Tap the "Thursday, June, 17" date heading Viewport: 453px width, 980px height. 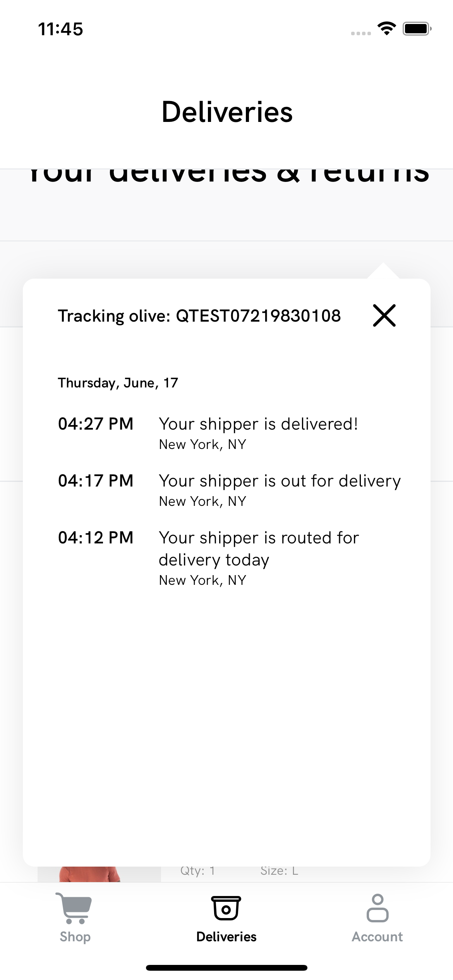tap(118, 383)
